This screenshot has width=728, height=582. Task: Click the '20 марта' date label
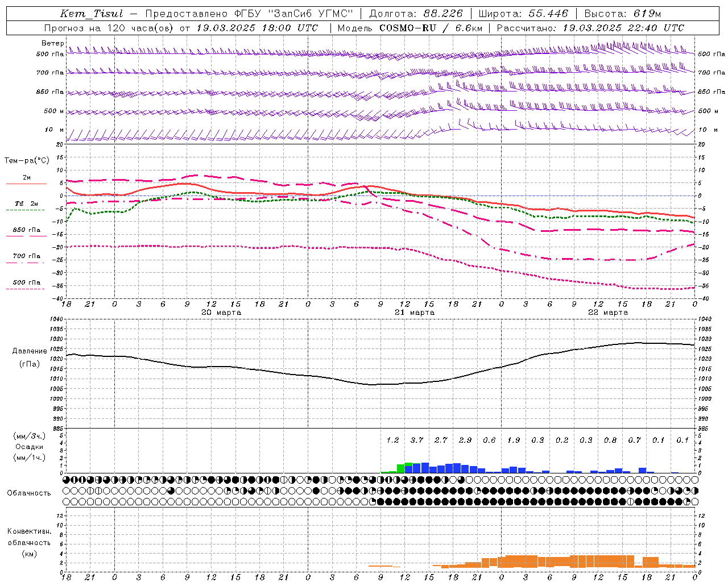221,313
